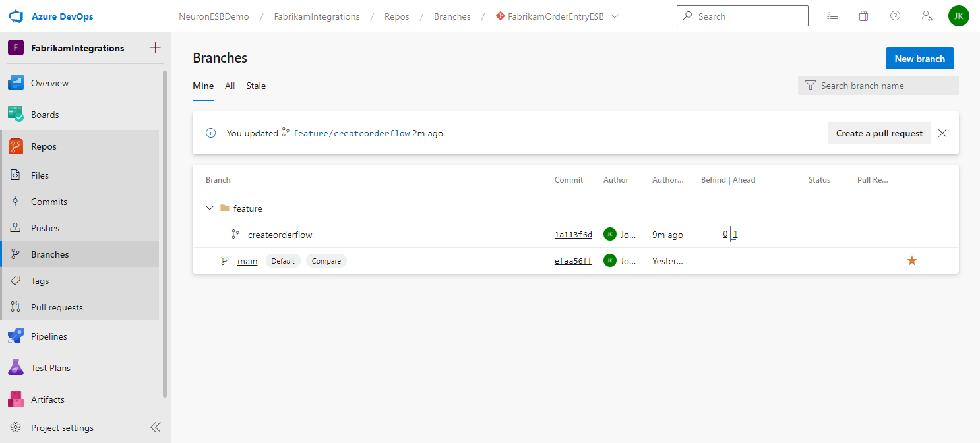The height and width of the screenshot is (443, 980).
Task: Open commit 1a113f6d link
Action: click(x=573, y=235)
